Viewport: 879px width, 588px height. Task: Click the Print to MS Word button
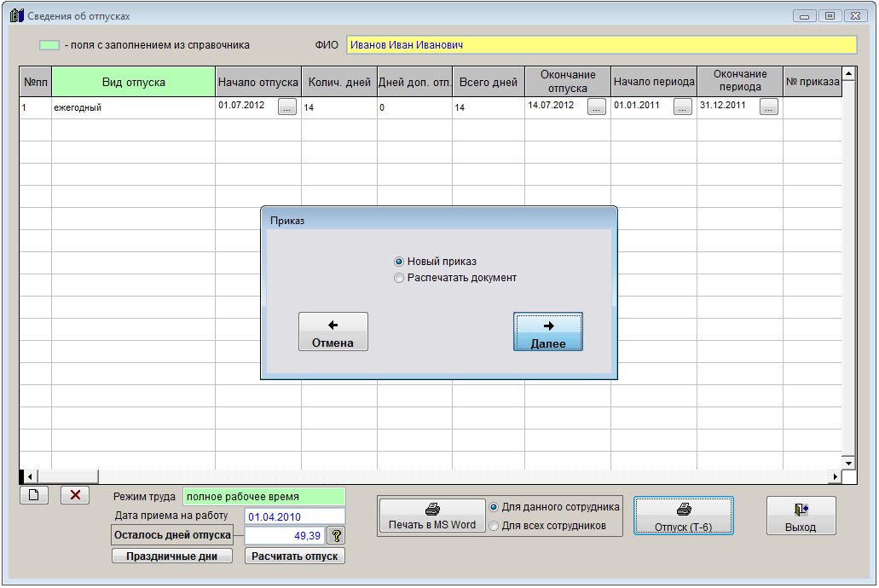tap(431, 516)
